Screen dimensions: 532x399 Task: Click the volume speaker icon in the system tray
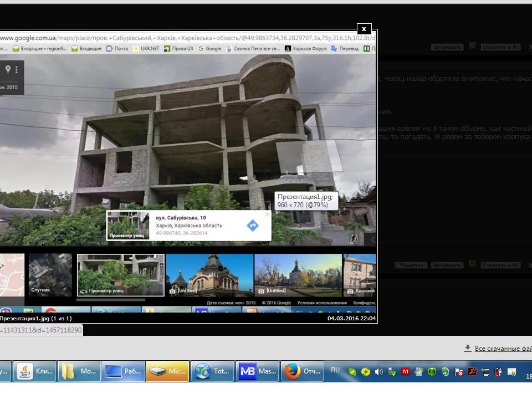(x=379, y=372)
